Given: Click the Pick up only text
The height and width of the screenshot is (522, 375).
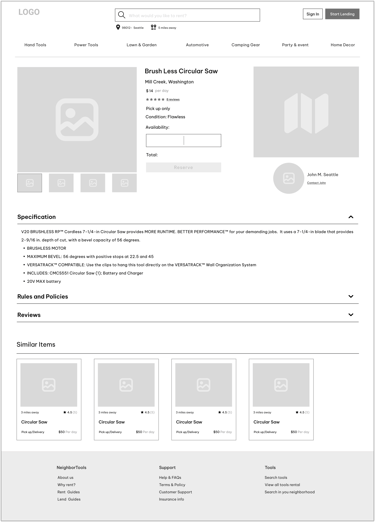Looking at the screenshot, I should [158, 108].
